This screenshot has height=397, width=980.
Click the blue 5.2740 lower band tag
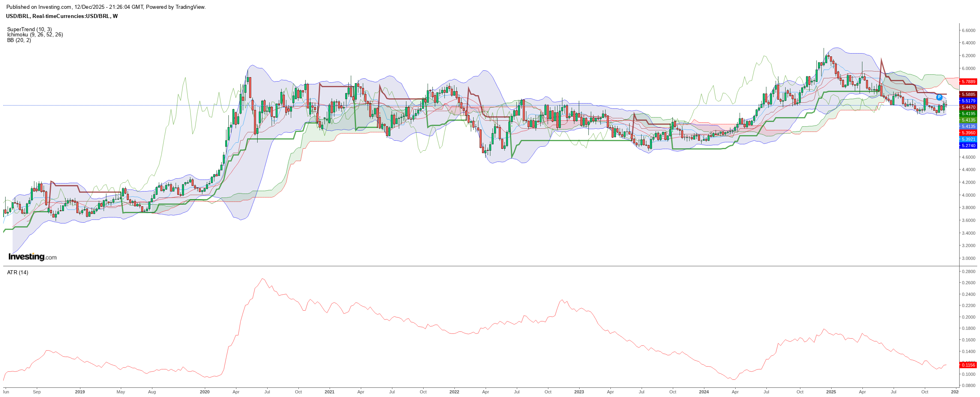(968, 146)
